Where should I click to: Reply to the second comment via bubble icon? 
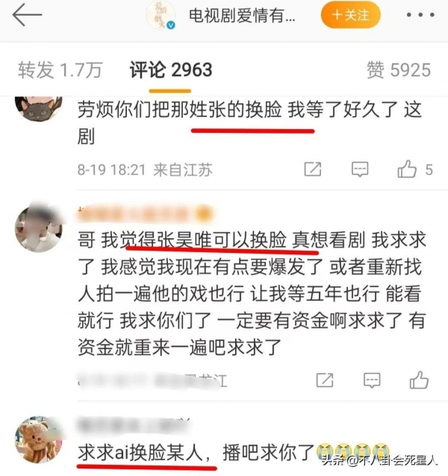pos(372,380)
